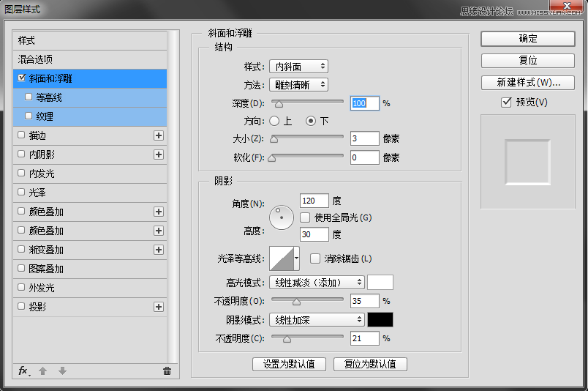Screen dimensions: 588x391
Task: Select the 上 direction radio button
Action: pyautogui.click(x=275, y=120)
